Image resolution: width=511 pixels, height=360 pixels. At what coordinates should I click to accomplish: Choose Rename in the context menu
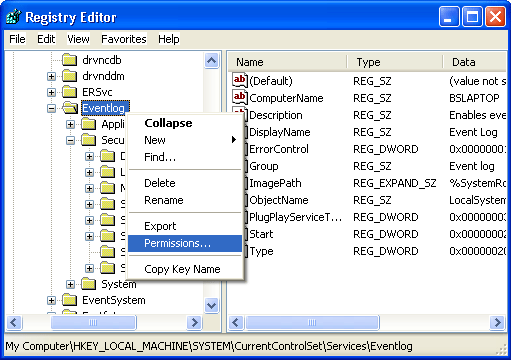pyautogui.click(x=185, y=200)
